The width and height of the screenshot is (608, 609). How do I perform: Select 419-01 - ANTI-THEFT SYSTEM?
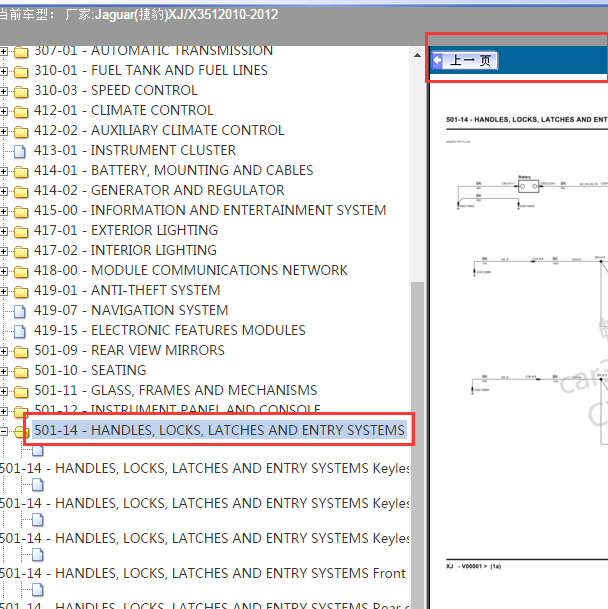(x=127, y=290)
